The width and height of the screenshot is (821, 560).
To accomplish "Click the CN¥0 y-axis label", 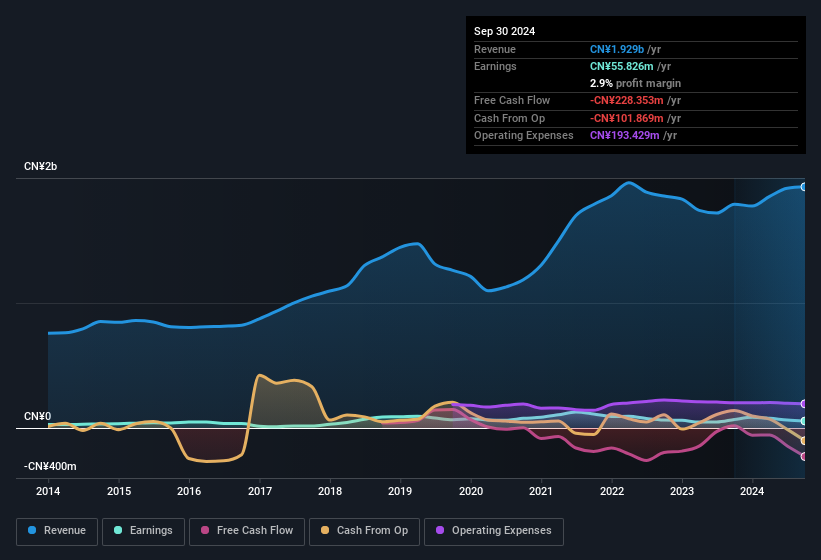I will (37, 416).
